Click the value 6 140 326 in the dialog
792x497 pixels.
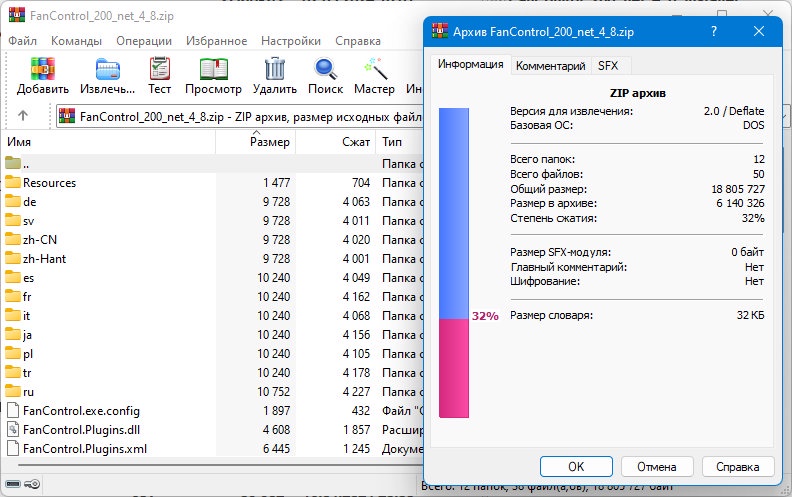(x=740, y=204)
